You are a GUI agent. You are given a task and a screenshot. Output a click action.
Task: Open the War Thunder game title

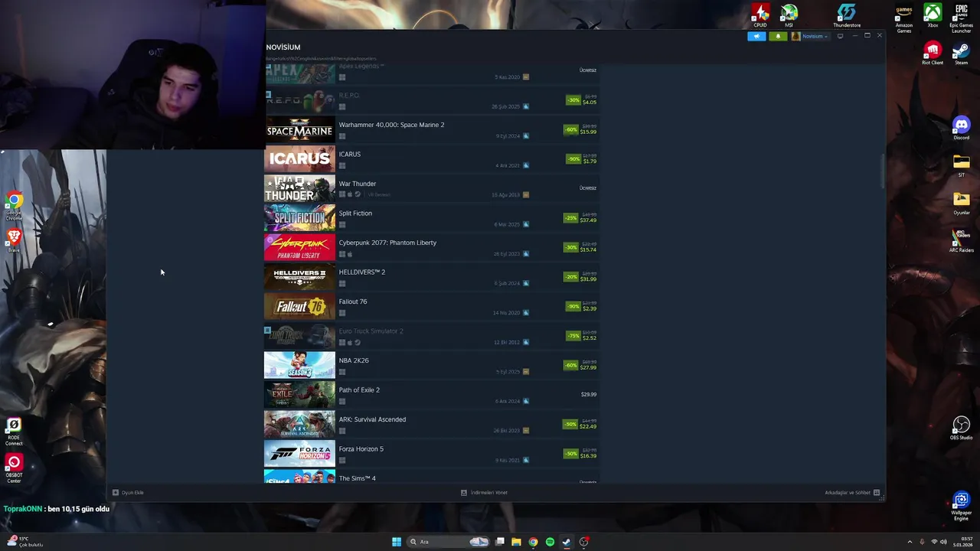358,184
